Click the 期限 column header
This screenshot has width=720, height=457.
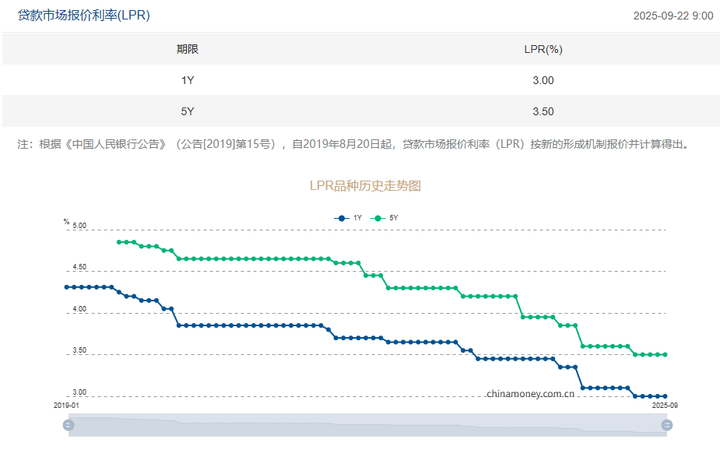187,48
